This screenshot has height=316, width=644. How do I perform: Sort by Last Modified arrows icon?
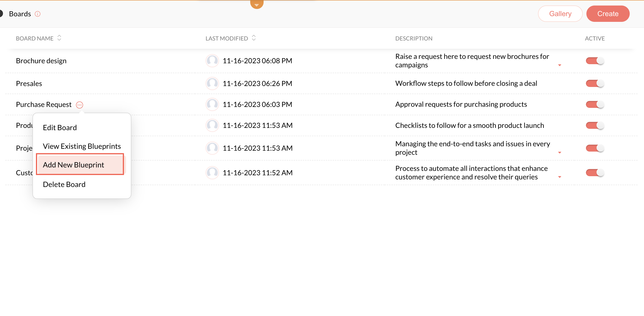[254, 38]
